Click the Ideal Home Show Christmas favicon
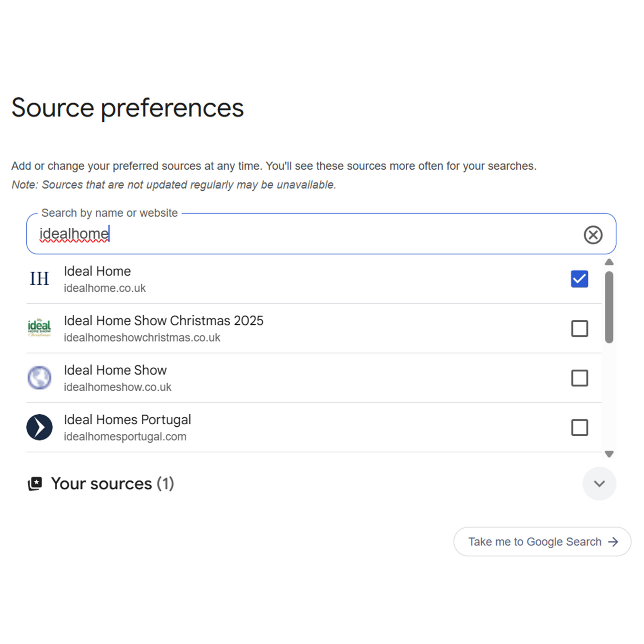 [39, 328]
